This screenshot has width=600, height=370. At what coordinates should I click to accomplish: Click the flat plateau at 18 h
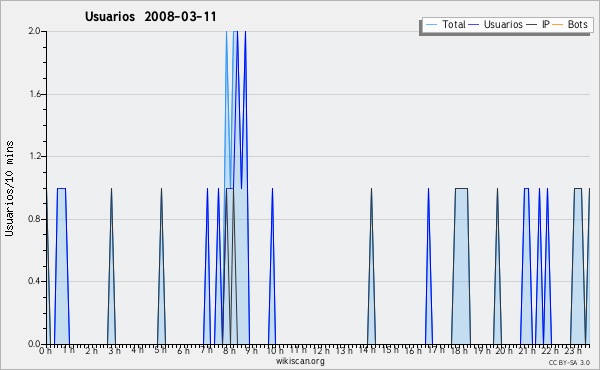461,188
